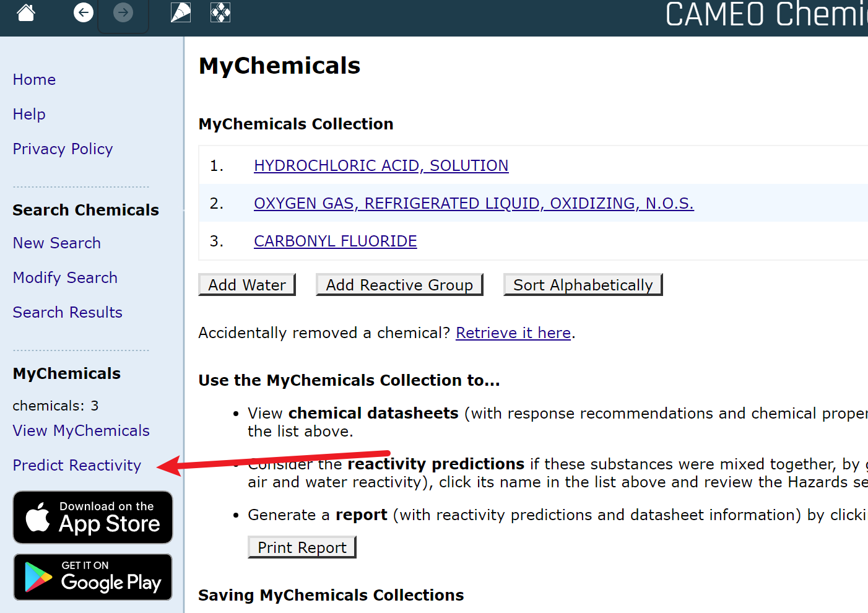
Task: Open Search Results in the sidebar
Action: coord(67,313)
